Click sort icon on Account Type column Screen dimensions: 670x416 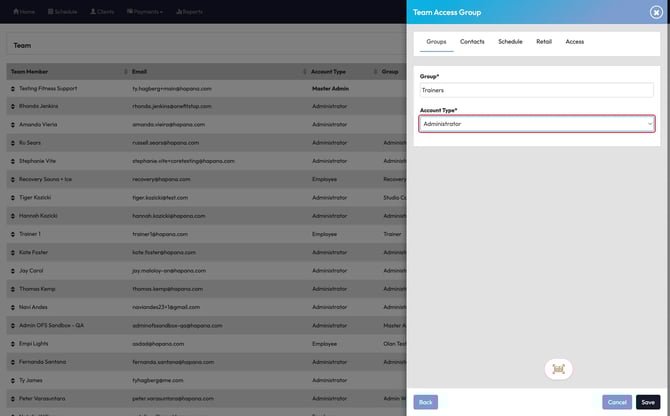(374, 72)
